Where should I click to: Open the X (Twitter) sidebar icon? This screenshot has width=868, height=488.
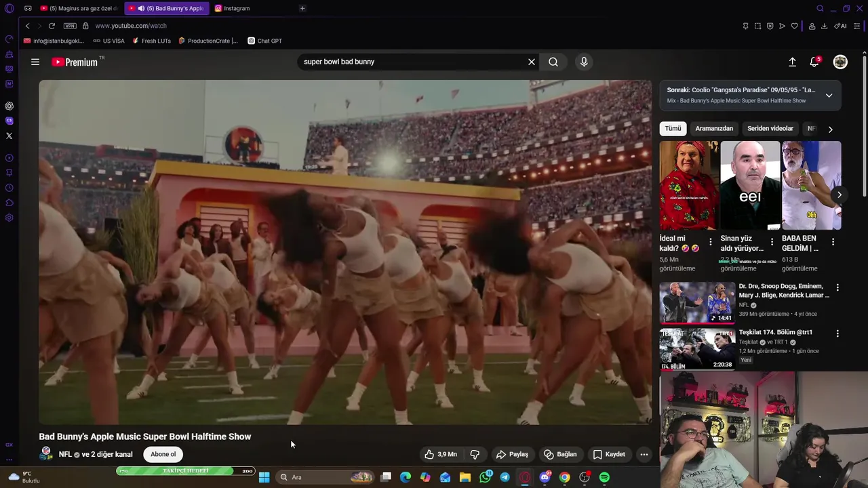9,136
